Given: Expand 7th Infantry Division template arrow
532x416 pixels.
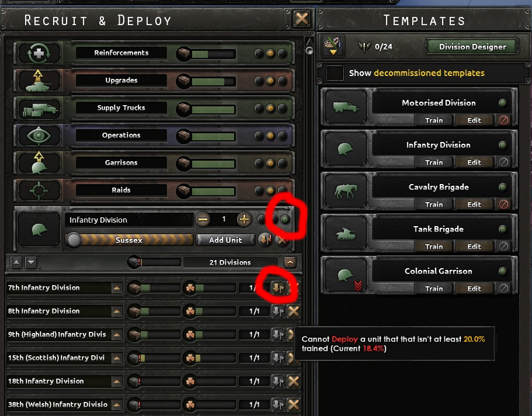Looking at the screenshot, I should (116, 288).
